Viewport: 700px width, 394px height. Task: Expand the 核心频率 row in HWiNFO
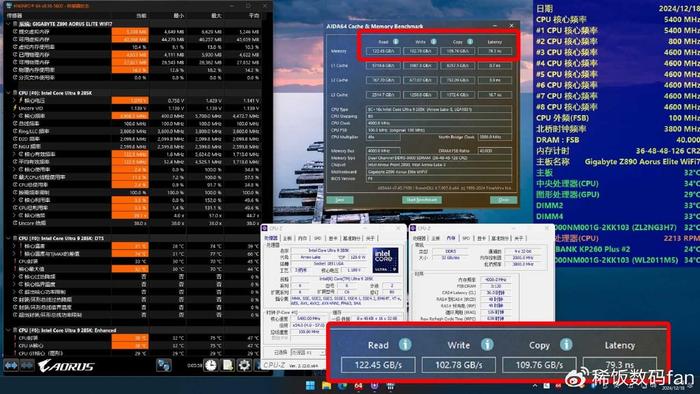14,116
